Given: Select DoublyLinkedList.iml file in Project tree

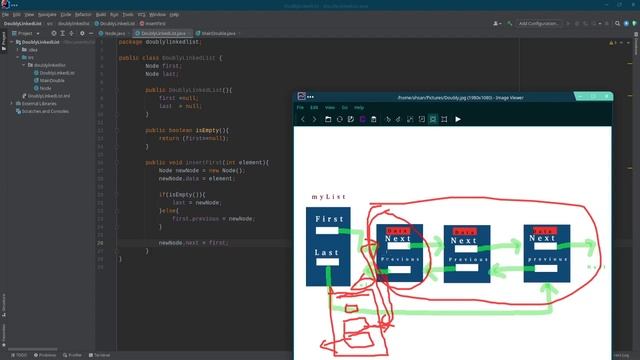Looking at the screenshot, I should [46, 96].
